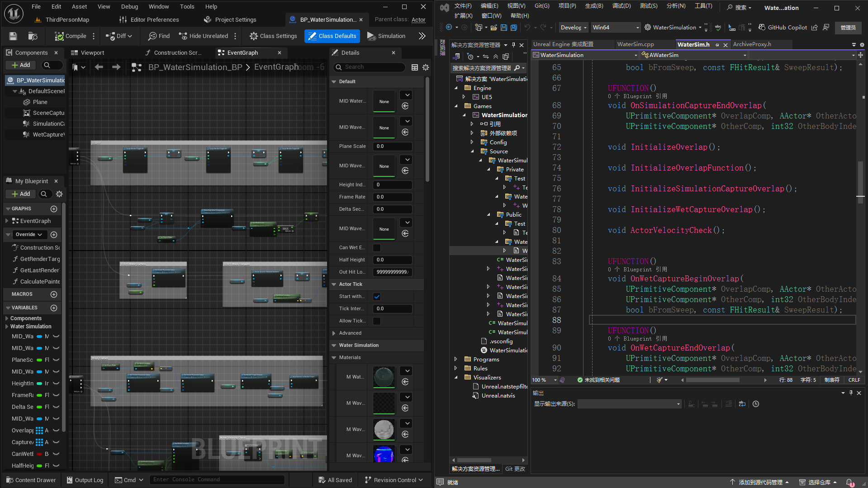Switch to the WaterSim.cpp tab

coord(636,44)
